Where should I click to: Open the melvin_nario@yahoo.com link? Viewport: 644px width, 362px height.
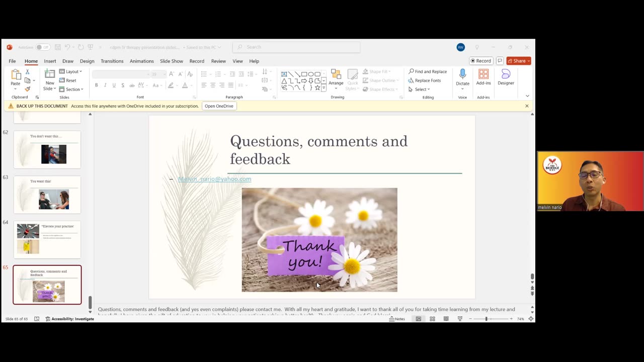[214, 179]
